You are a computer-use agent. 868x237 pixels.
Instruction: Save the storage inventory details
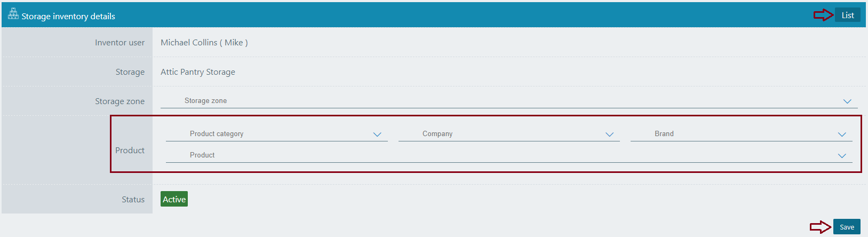click(x=847, y=227)
